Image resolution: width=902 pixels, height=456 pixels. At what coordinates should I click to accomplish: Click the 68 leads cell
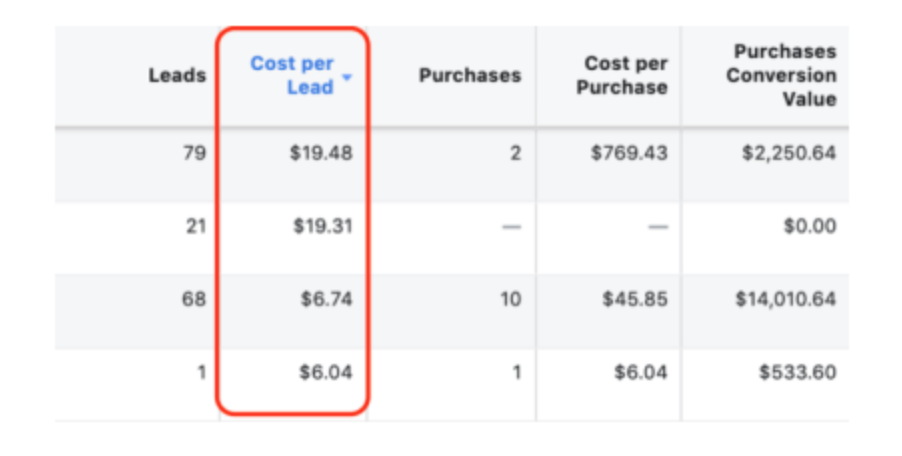194,300
